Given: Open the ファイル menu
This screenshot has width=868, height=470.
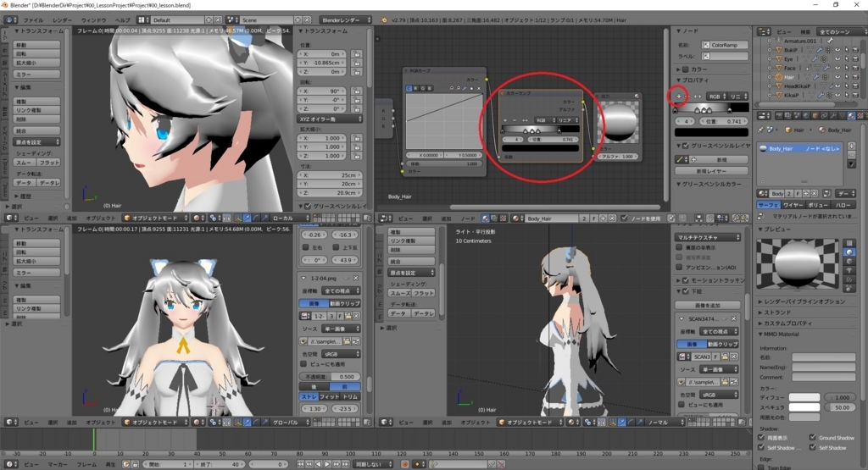Looking at the screenshot, I should pos(33,20).
